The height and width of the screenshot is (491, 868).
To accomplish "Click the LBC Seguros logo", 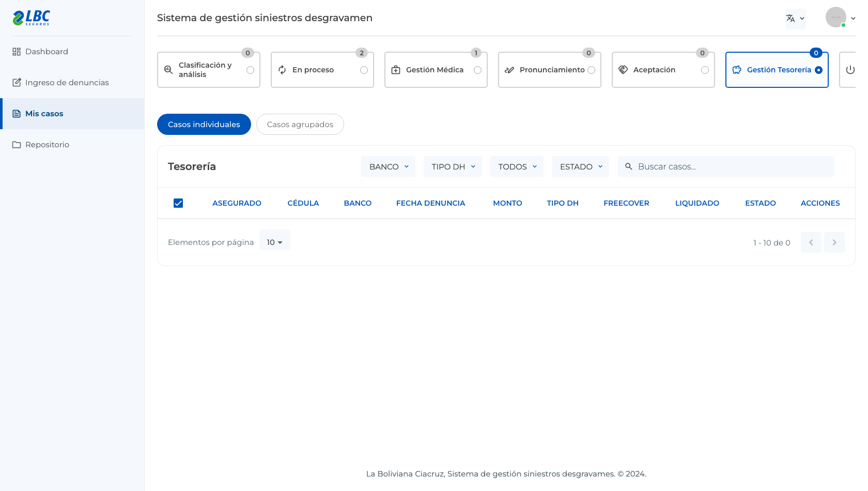I will tap(32, 18).
